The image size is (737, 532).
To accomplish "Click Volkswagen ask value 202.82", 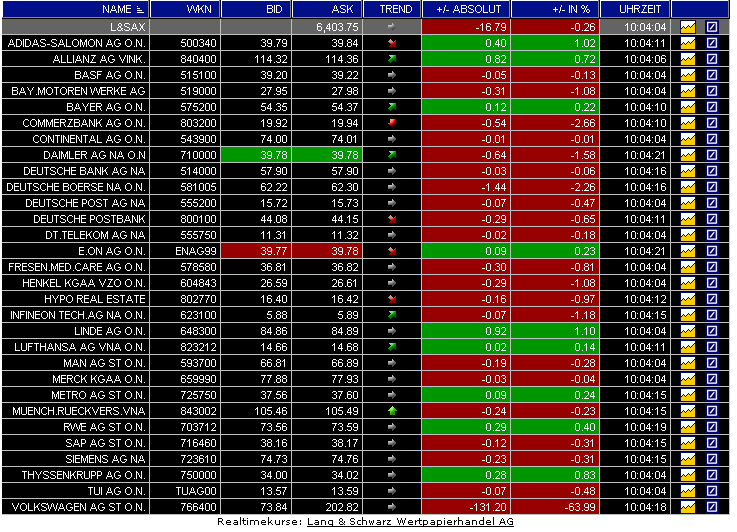I will pyautogui.click(x=342, y=507).
